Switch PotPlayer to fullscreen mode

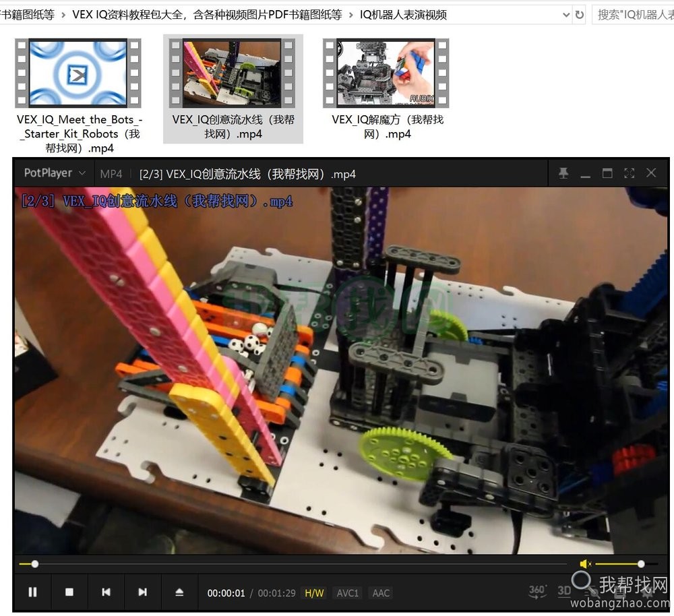tap(630, 173)
